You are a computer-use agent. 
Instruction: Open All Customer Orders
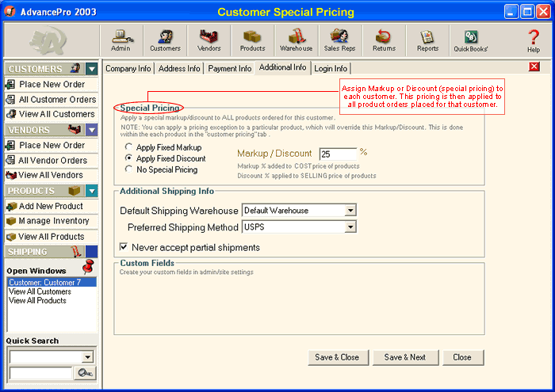(x=52, y=99)
